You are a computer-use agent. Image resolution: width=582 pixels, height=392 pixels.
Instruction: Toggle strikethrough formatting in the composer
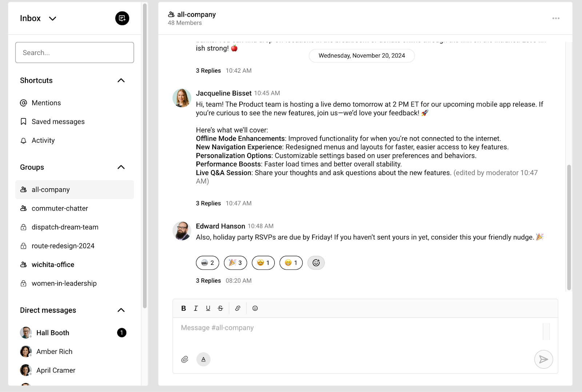coord(220,308)
